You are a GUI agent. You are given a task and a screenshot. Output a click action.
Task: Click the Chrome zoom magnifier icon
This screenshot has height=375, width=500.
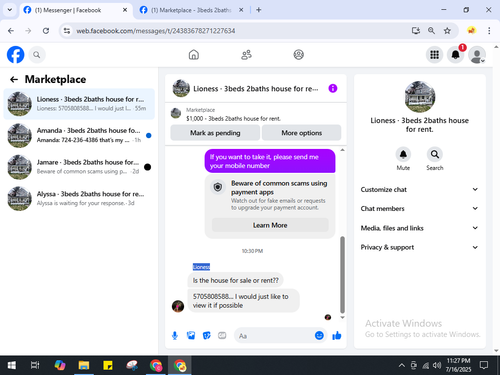click(431, 31)
